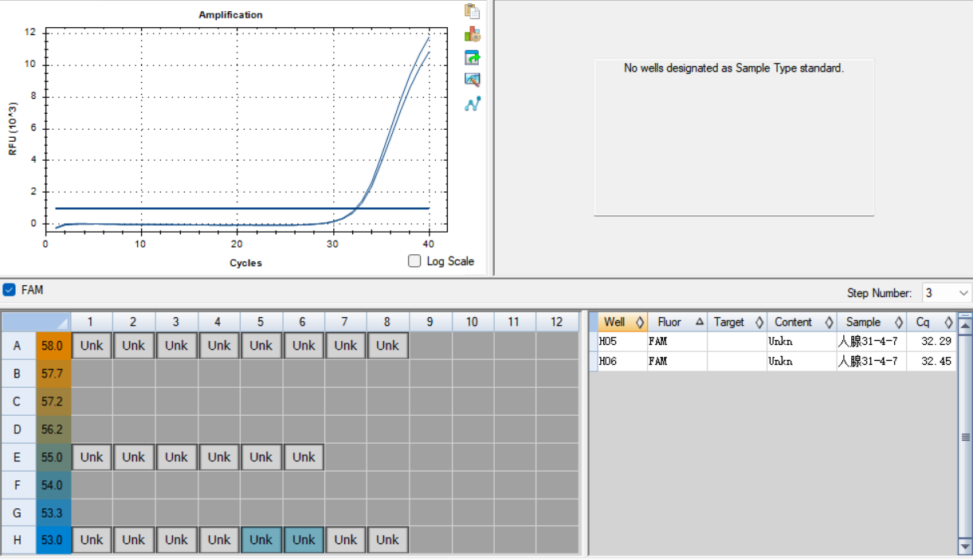The image size is (973, 560).
Task: Click the Amplification chart title
Action: 230,15
